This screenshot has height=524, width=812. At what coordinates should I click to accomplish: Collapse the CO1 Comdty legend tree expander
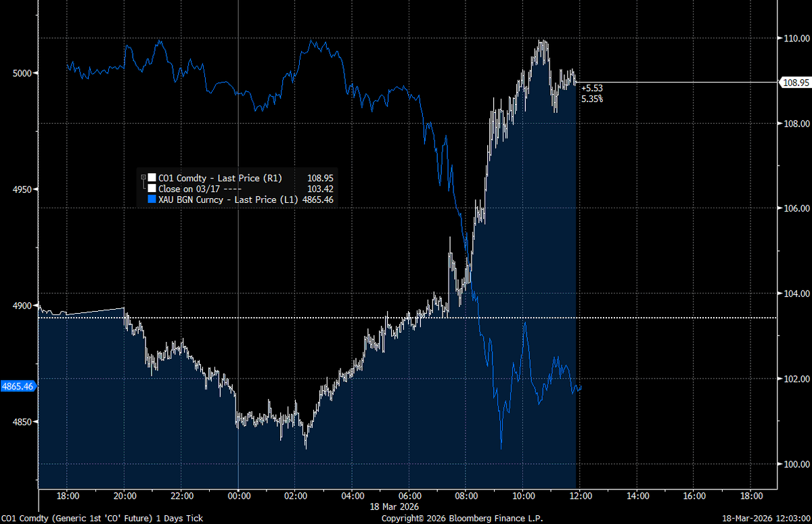pyautogui.click(x=143, y=178)
